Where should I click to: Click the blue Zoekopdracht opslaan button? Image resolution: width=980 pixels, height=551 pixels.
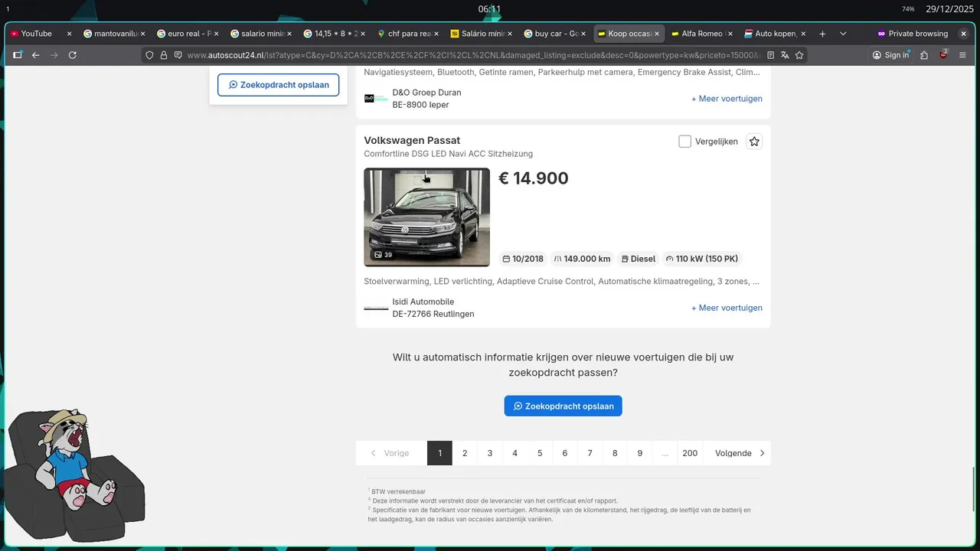pos(563,406)
